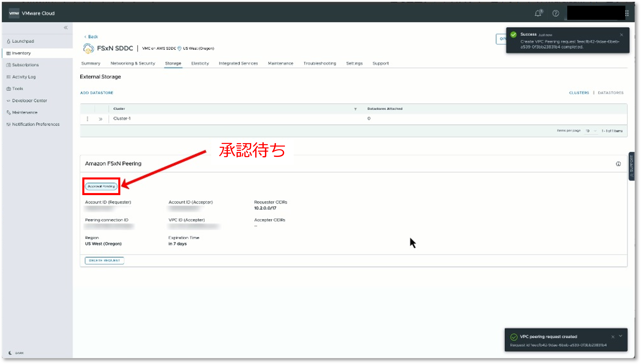Switch to the Integrated Services tab
Viewport: 641px width, 364px height.
point(238,63)
